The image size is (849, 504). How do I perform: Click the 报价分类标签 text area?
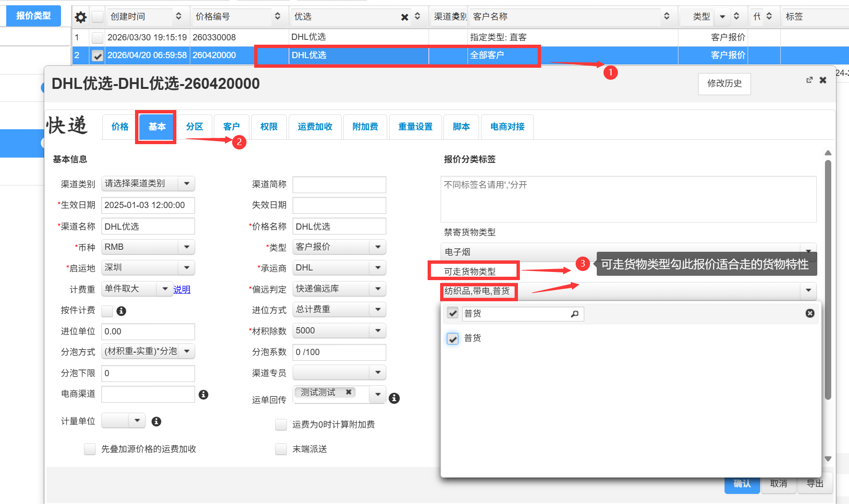pos(628,199)
